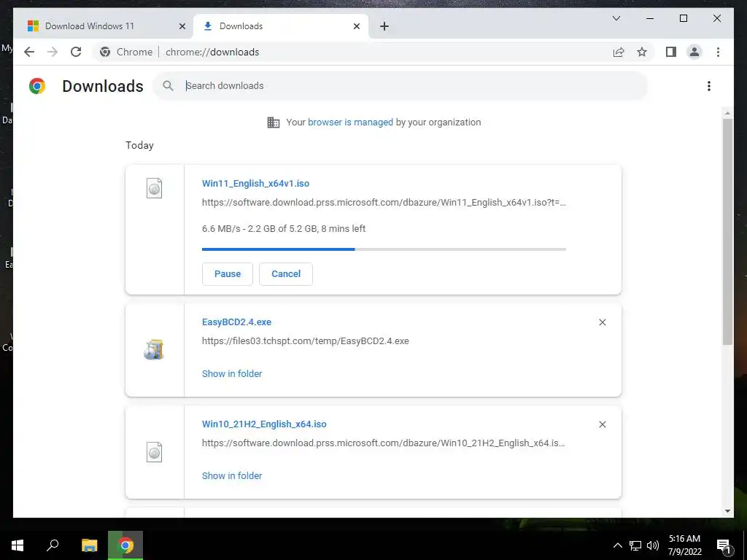Close the Download Windows 11 tab

(x=182, y=26)
